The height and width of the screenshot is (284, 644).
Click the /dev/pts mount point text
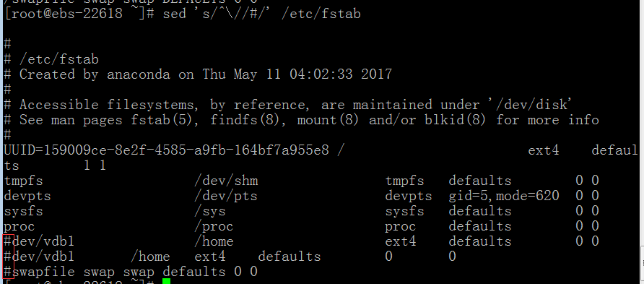226,196
